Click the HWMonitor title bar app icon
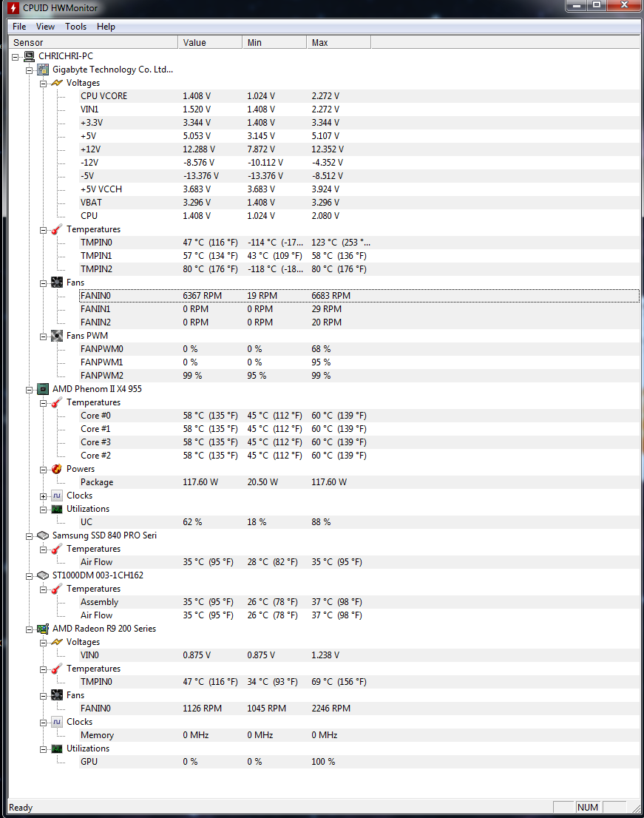 click(14, 8)
